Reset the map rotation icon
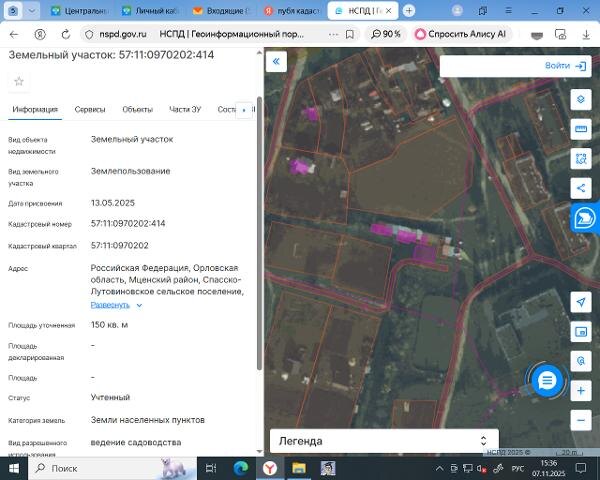The width and height of the screenshot is (600, 480). pyautogui.click(x=580, y=361)
